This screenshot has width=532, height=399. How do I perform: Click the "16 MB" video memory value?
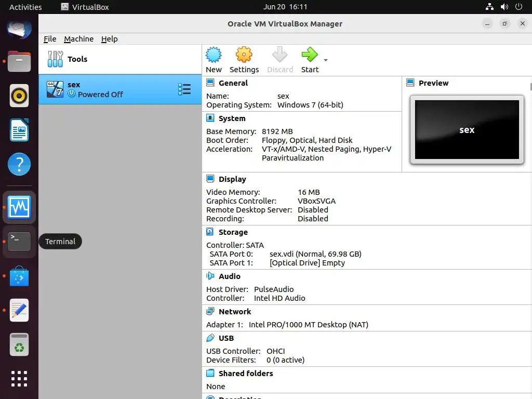tap(309, 192)
